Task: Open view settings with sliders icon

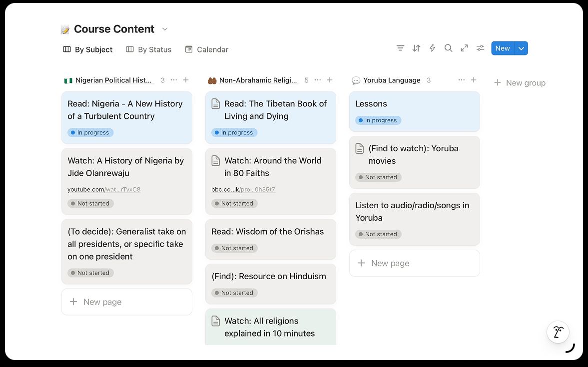Action: (480, 48)
